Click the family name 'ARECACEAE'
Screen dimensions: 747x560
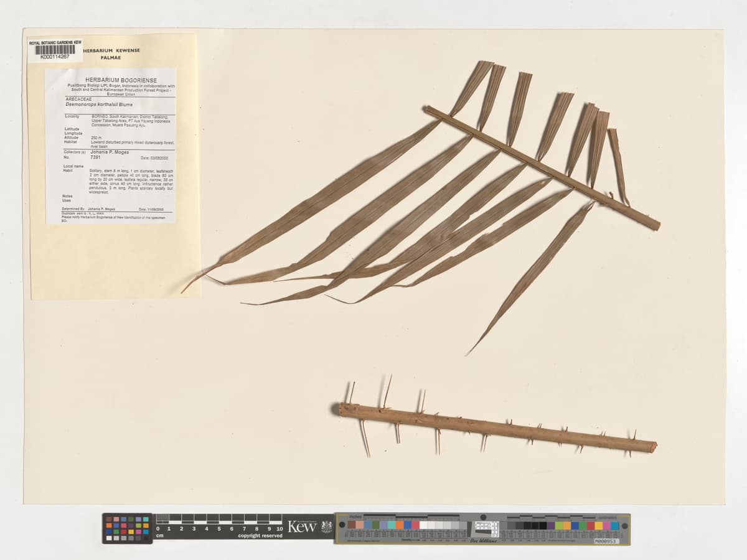78,99
